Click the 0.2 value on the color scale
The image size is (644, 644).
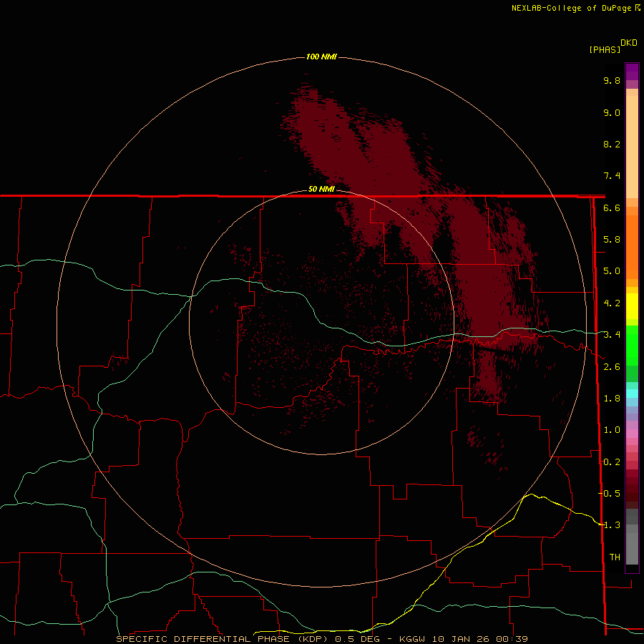(612, 462)
